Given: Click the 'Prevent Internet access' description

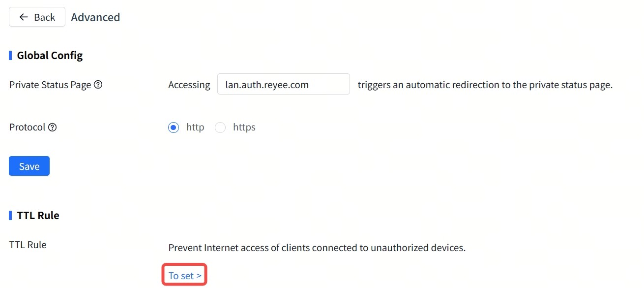Looking at the screenshot, I should [x=317, y=248].
